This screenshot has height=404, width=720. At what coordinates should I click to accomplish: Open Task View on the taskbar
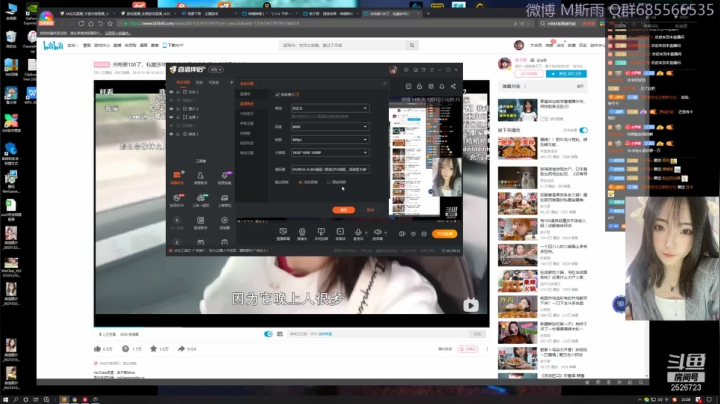click(x=35, y=399)
